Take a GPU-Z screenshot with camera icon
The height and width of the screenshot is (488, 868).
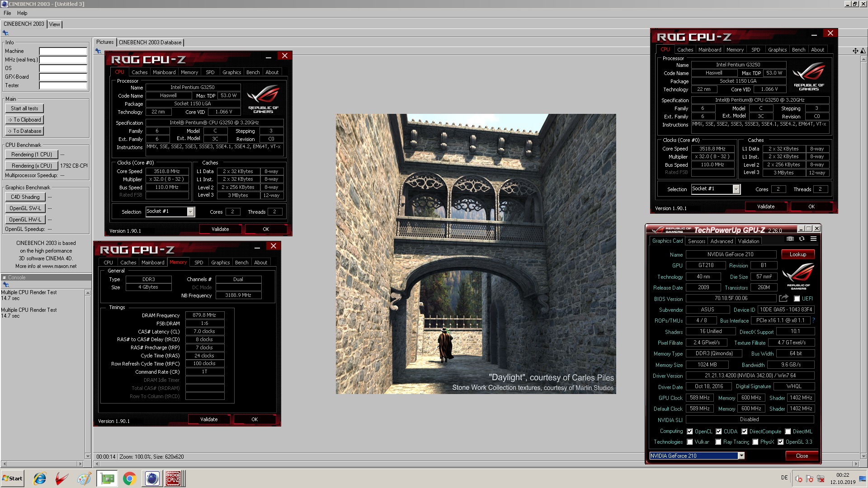tap(790, 239)
